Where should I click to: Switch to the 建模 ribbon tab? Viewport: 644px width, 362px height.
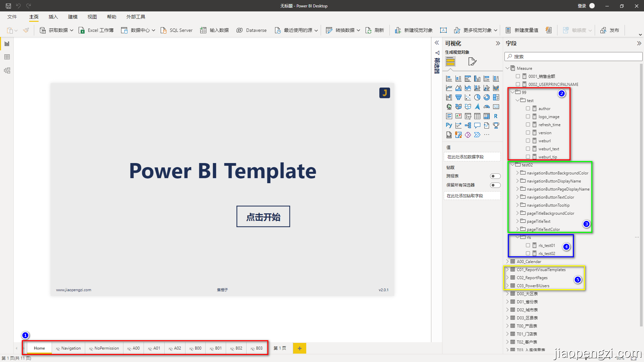(x=73, y=17)
